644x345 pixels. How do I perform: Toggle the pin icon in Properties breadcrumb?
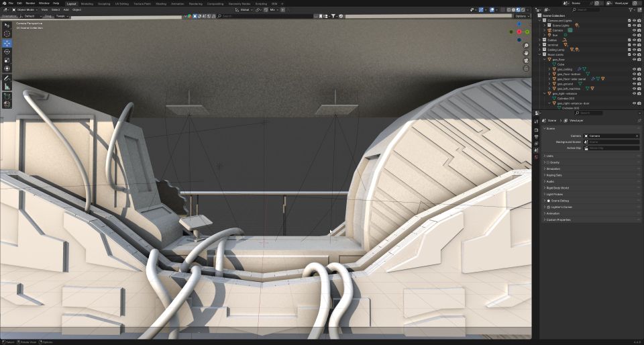(639, 120)
